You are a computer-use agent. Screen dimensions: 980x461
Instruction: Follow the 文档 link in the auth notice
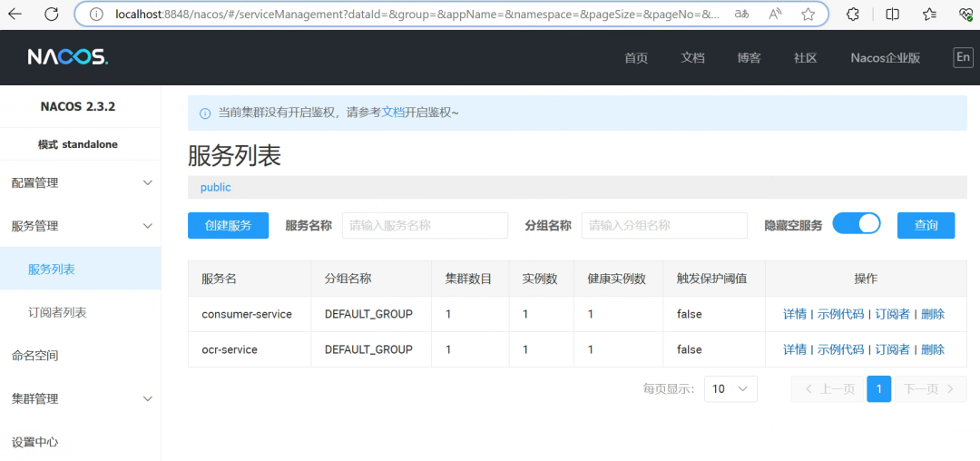click(x=393, y=113)
